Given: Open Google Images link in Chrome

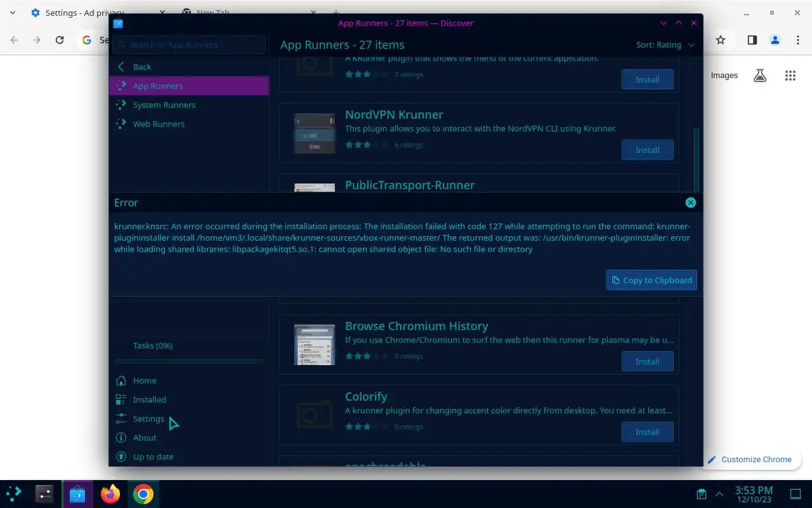Looking at the screenshot, I should pyautogui.click(x=724, y=76).
